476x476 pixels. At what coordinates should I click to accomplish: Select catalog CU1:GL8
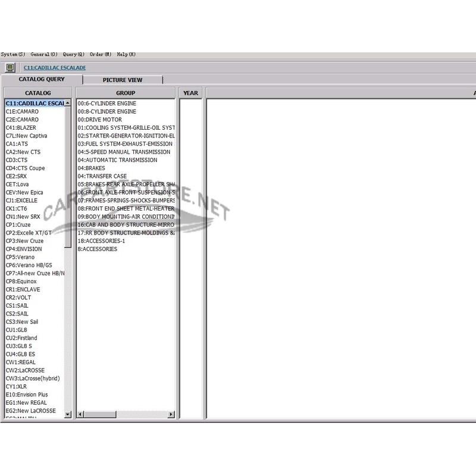pos(17,330)
